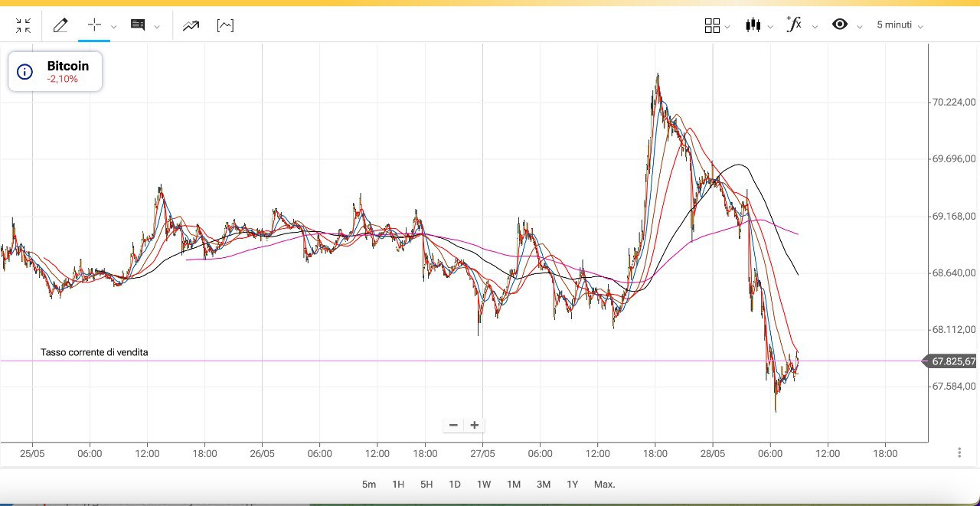
Task: Click the collapse/exit fullscreen arrows icon
Action: (x=23, y=25)
